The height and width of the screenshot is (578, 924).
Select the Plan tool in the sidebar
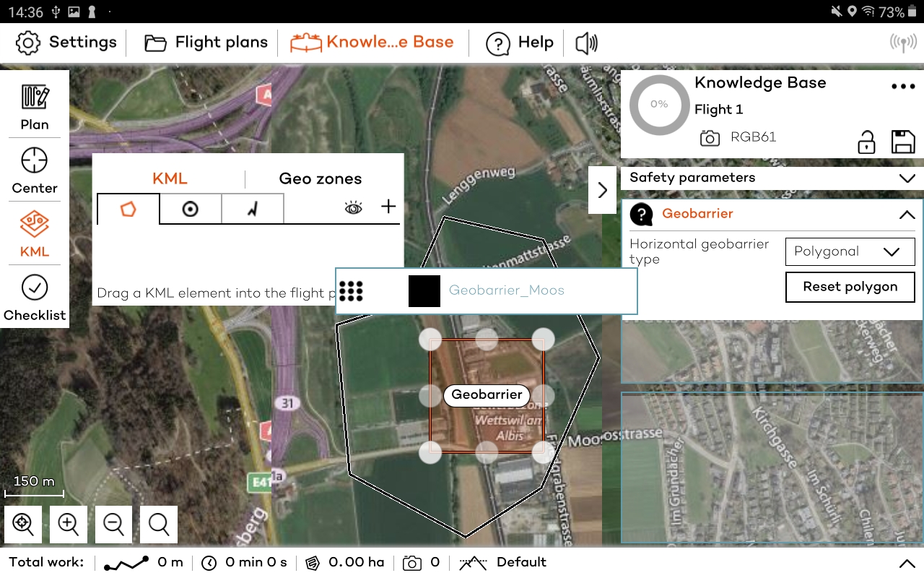[34, 106]
